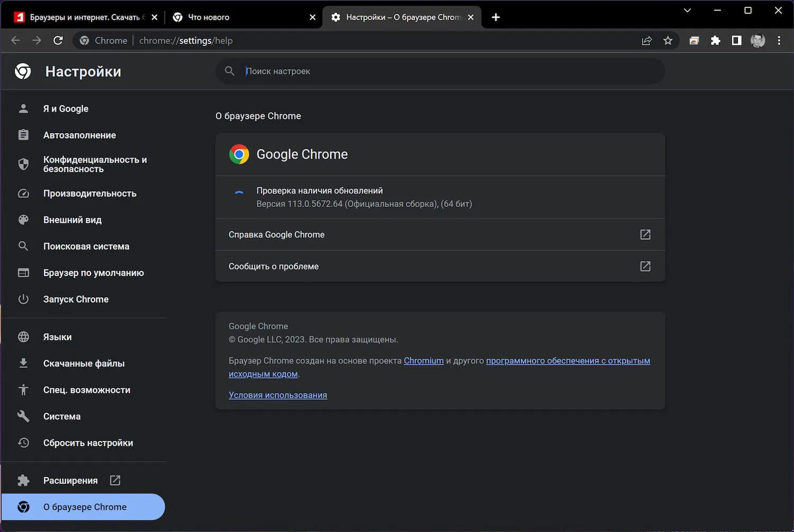Bookmark this page with star icon
The width and height of the screenshot is (794, 532).
click(668, 41)
